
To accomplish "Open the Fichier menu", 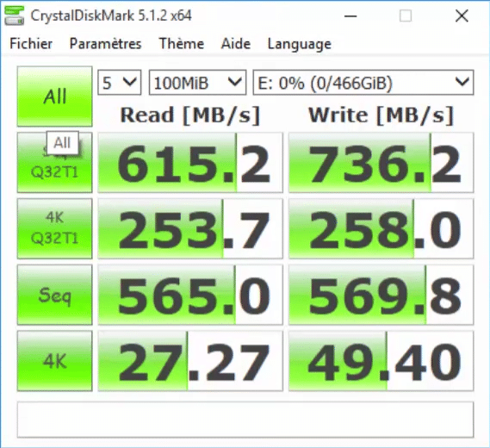I will [x=31, y=43].
